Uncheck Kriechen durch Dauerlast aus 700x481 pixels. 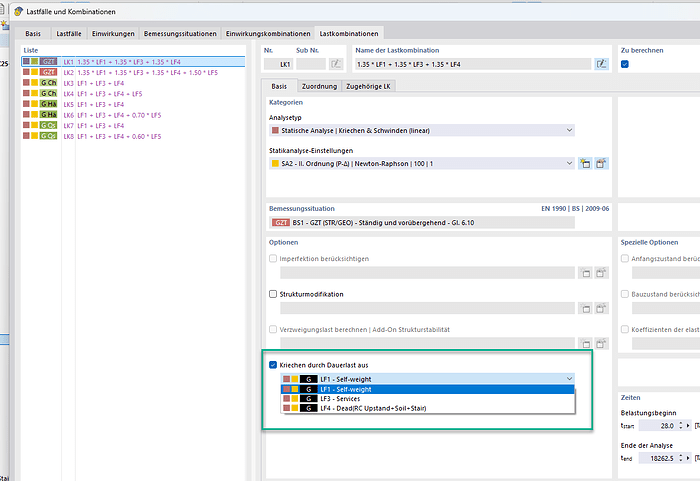click(273, 365)
